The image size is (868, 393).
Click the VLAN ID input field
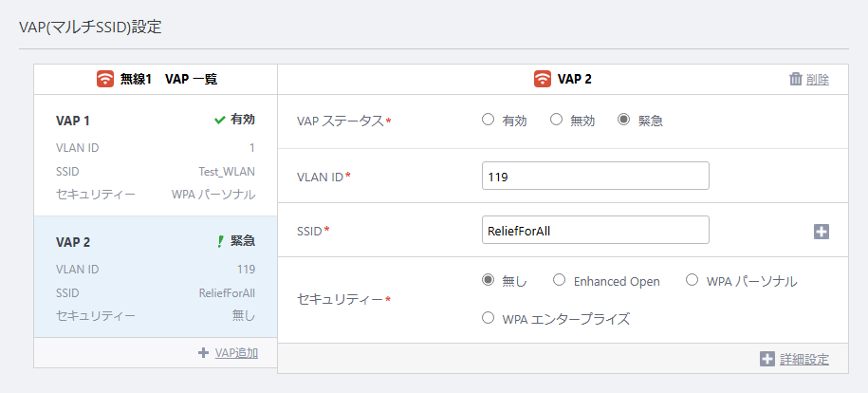pyautogui.click(x=595, y=176)
